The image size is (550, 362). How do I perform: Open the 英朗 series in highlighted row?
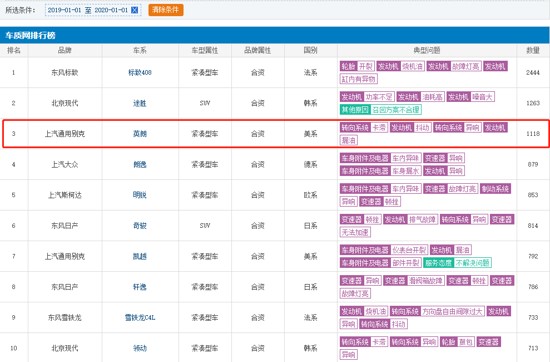(x=140, y=134)
